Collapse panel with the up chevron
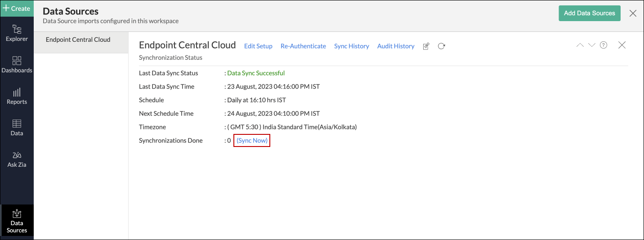644x240 pixels. pyautogui.click(x=580, y=45)
